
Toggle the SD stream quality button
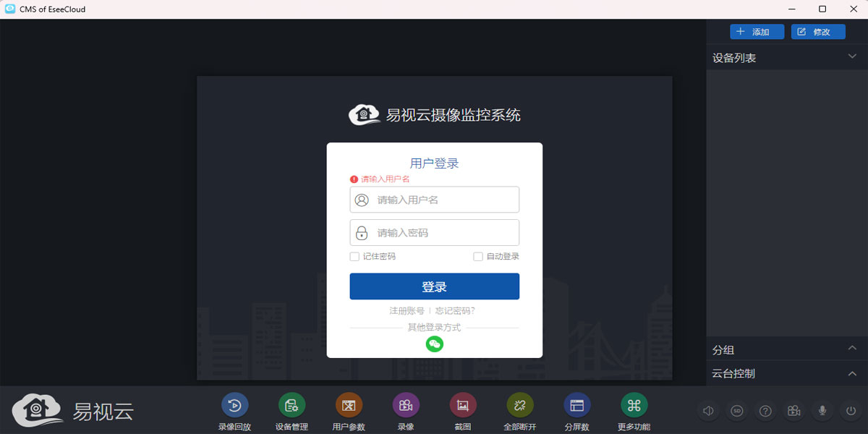pos(736,410)
